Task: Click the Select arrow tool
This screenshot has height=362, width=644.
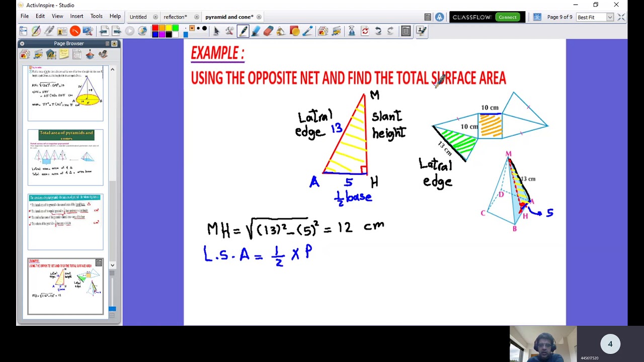Action: [217, 31]
